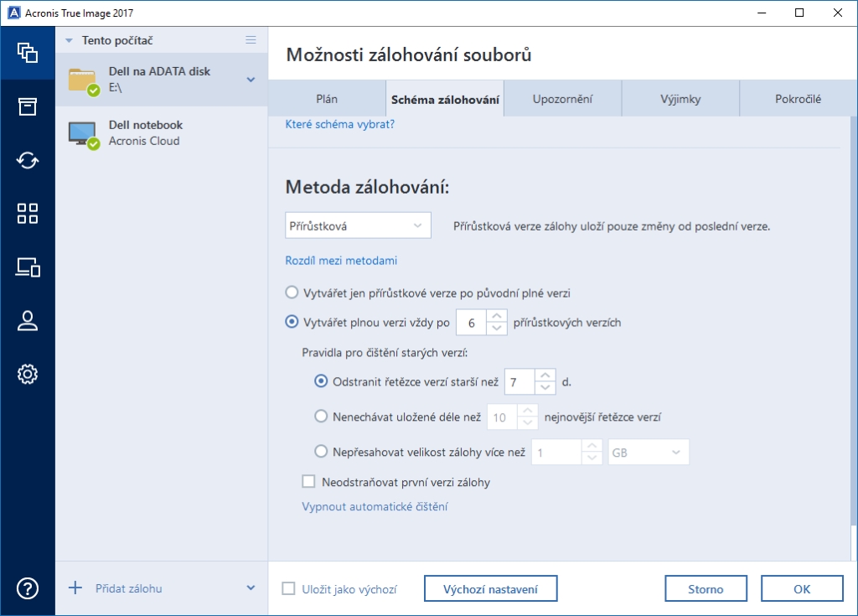This screenshot has width=858, height=616.
Task: Open the Account user icon
Action: [28, 321]
